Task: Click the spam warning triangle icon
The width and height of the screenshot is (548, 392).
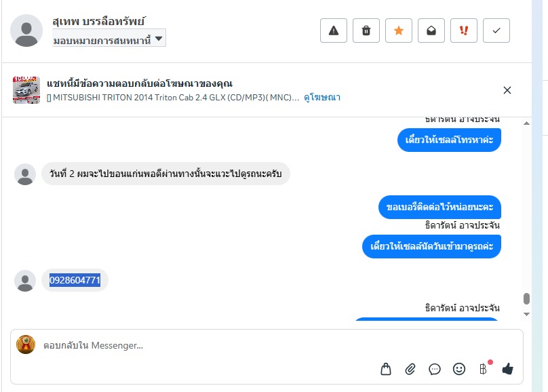Action: coord(334,31)
